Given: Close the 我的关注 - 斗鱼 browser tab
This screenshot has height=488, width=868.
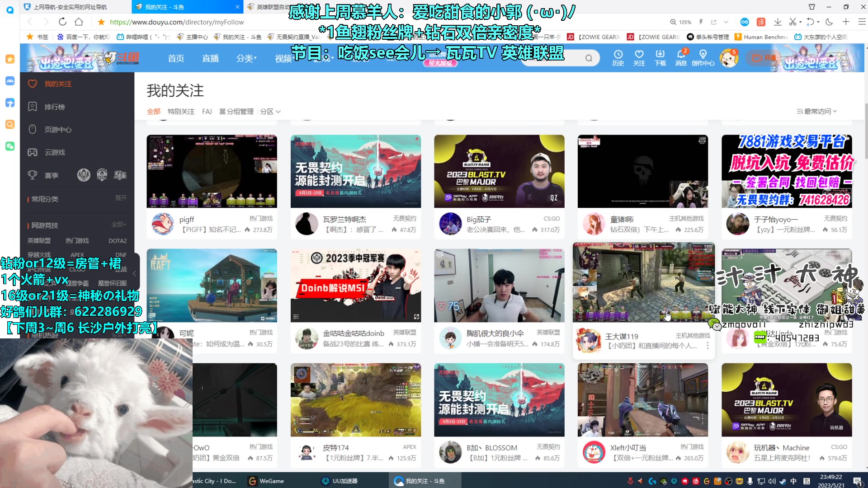Looking at the screenshot, I should tap(237, 7).
